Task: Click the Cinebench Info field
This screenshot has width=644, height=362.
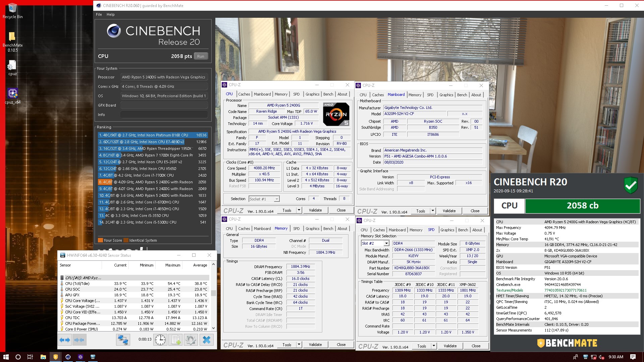Action: [x=164, y=115]
